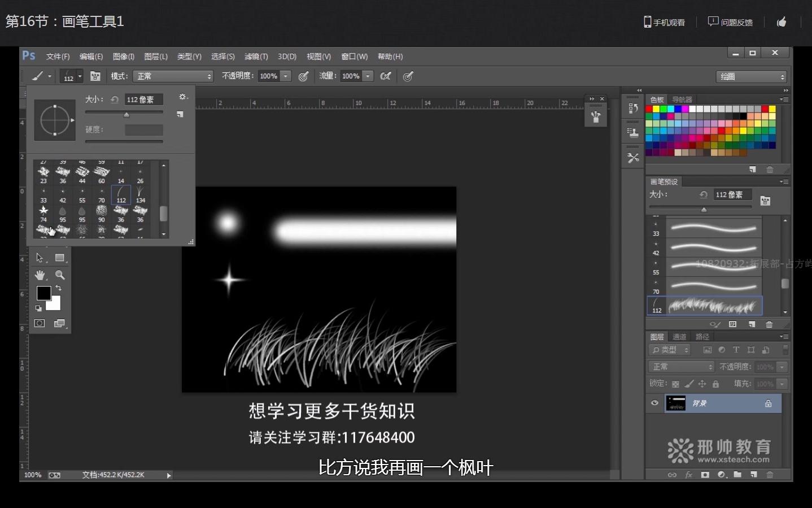The width and height of the screenshot is (812, 508).
Task: Open Tool Presets panel icon
Action: click(633, 158)
